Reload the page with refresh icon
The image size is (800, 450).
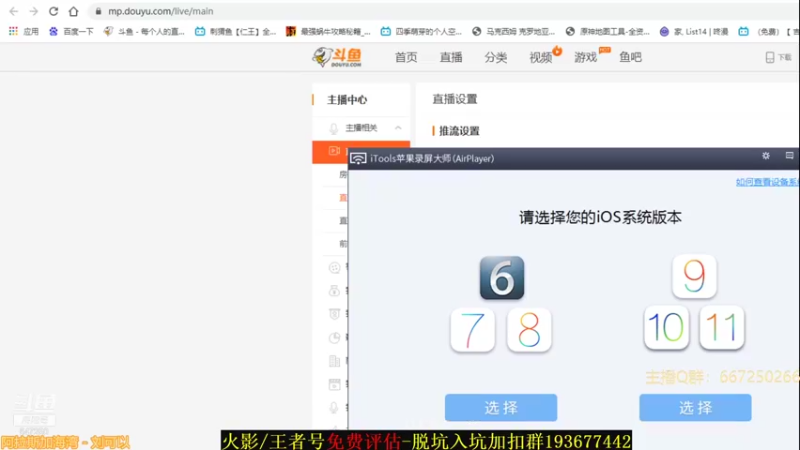coord(54,11)
